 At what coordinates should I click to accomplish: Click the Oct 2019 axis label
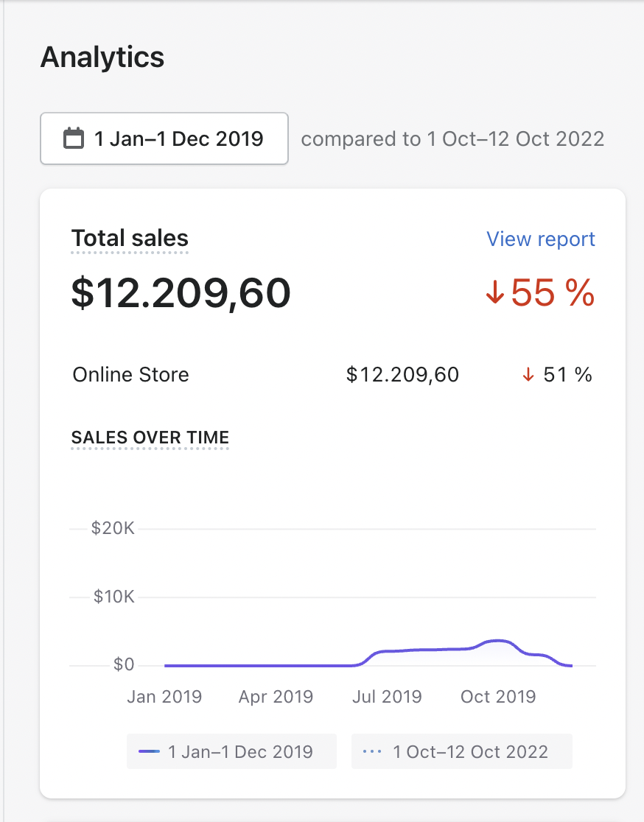click(498, 696)
